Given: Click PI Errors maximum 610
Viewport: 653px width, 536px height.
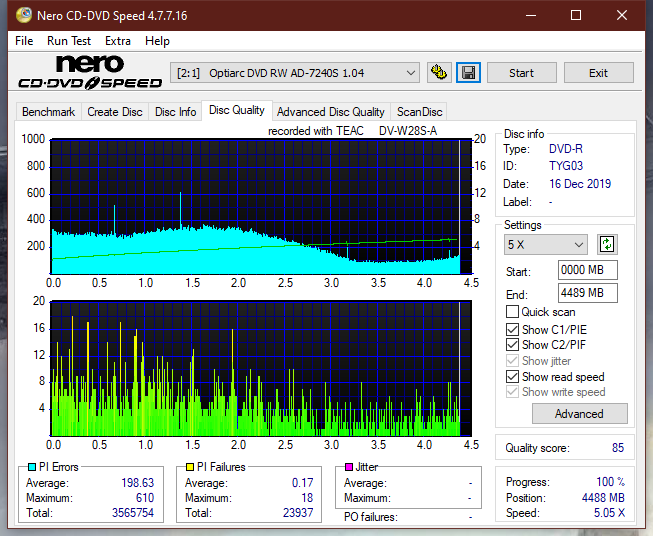Looking at the screenshot, I should click(145, 498).
